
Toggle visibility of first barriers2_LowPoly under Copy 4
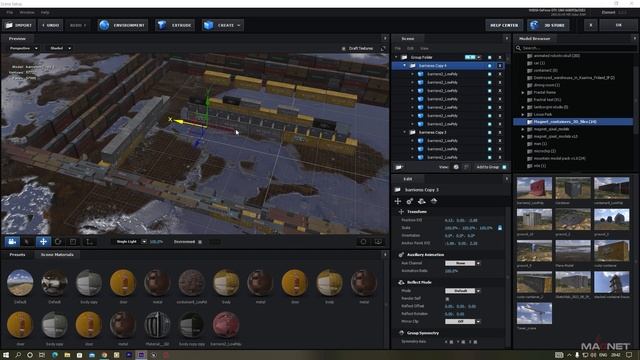coord(489,74)
